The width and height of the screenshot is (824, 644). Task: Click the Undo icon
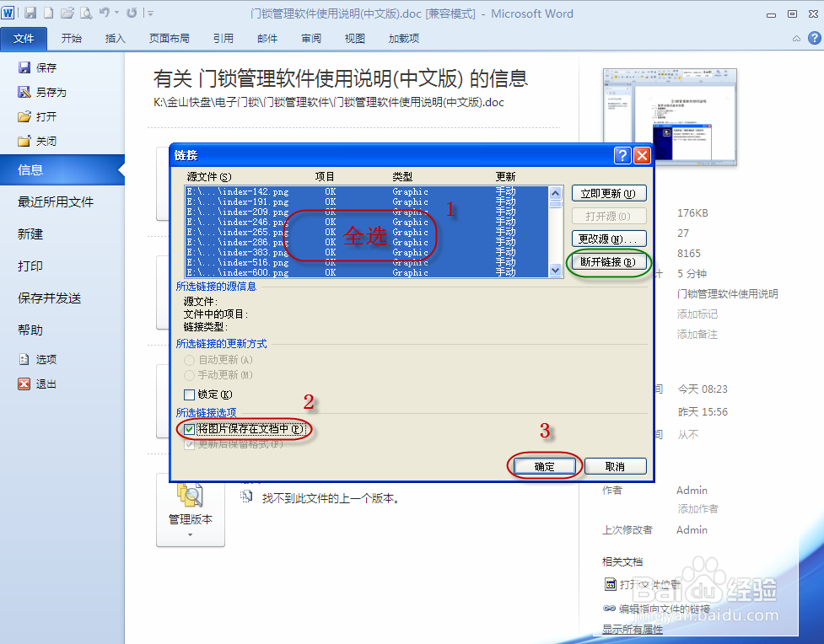tap(105, 11)
